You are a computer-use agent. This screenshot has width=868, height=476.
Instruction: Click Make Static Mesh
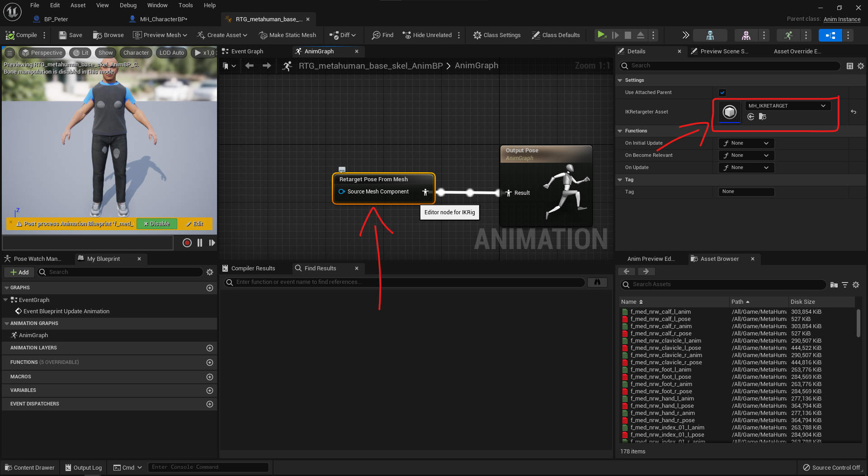point(288,35)
